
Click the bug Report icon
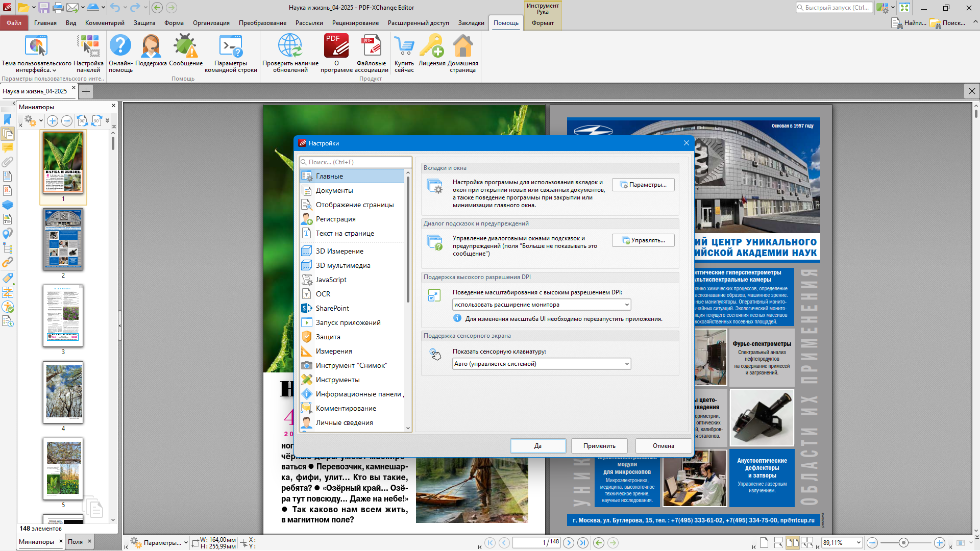coord(185,46)
